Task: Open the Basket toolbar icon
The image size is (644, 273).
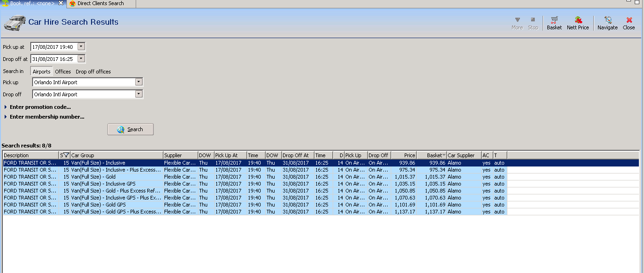Action: [554, 23]
